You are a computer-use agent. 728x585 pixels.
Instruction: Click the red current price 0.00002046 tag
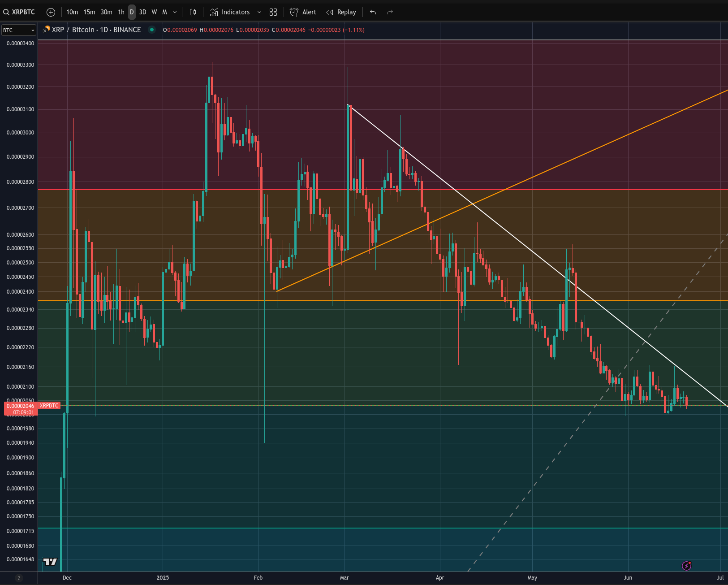[x=20, y=409]
